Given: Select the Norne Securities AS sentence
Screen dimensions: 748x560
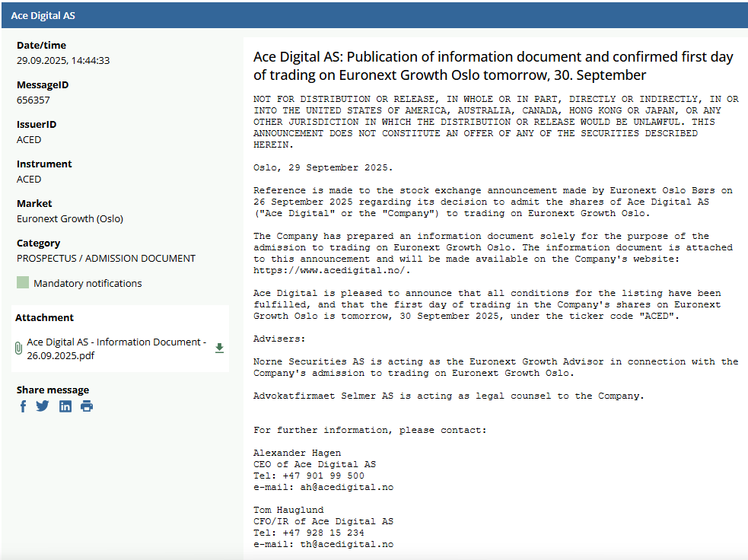Looking at the screenshot, I should [x=495, y=367].
